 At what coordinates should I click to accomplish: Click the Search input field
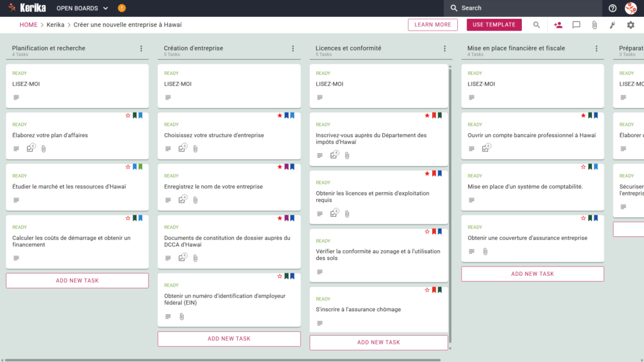(x=523, y=8)
